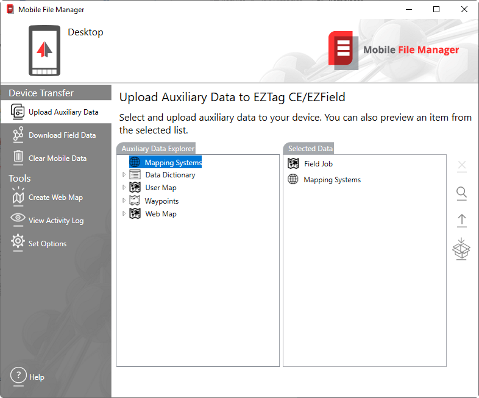Click the Desktop mobile device icon
The height and width of the screenshot is (398, 479).
[x=44, y=51]
